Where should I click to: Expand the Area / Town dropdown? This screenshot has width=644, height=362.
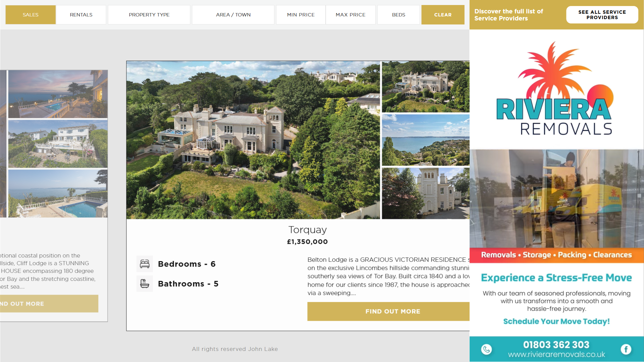pos(233,15)
